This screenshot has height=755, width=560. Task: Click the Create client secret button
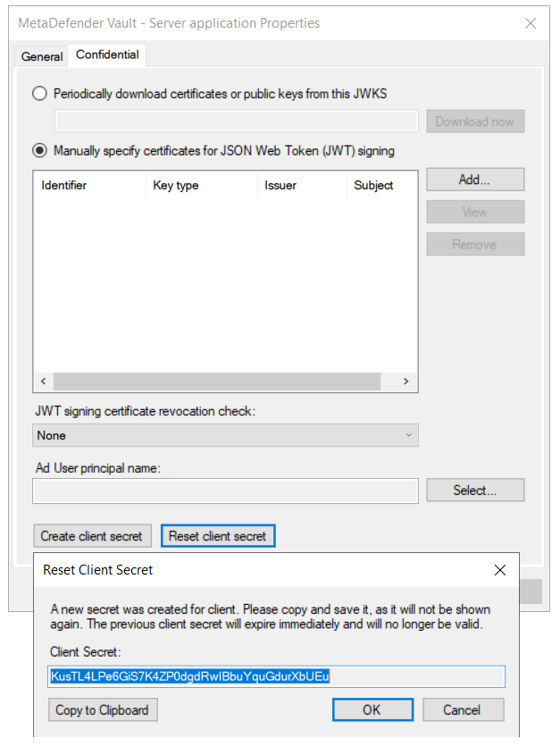(x=92, y=536)
